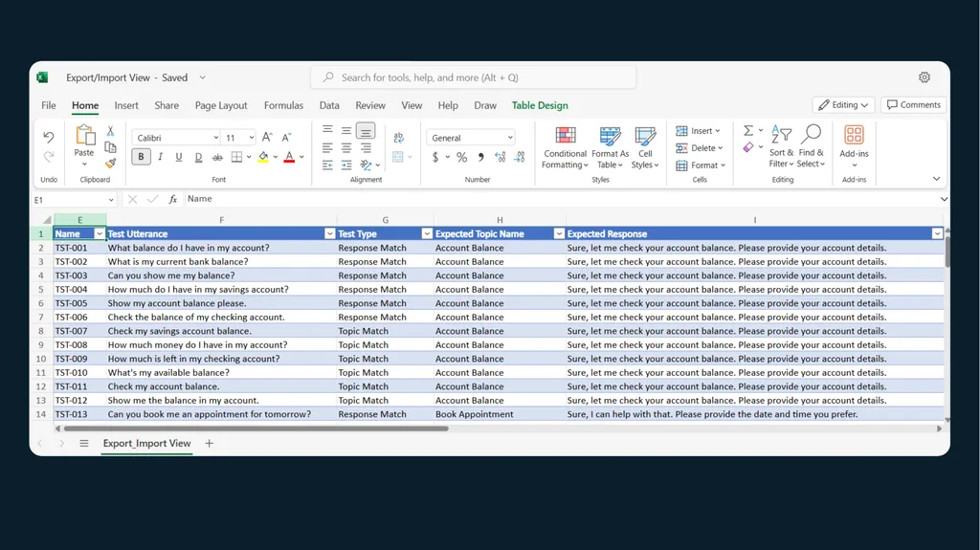Screen dimensions: 980x550
Task: Increase indent of cell contents
Action: coord(346,165)
